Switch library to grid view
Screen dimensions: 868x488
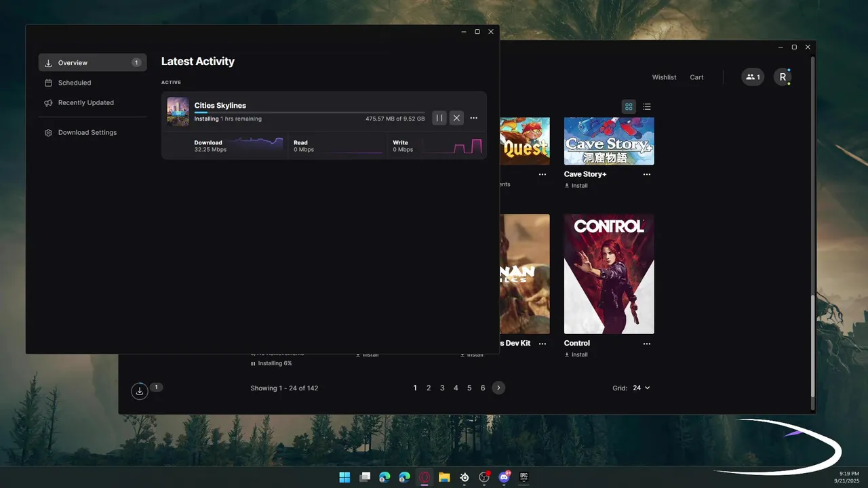coord(629,106)
